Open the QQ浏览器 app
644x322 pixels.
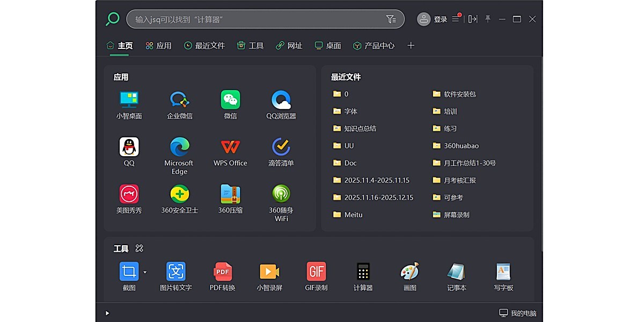click(x=280, y=100)
